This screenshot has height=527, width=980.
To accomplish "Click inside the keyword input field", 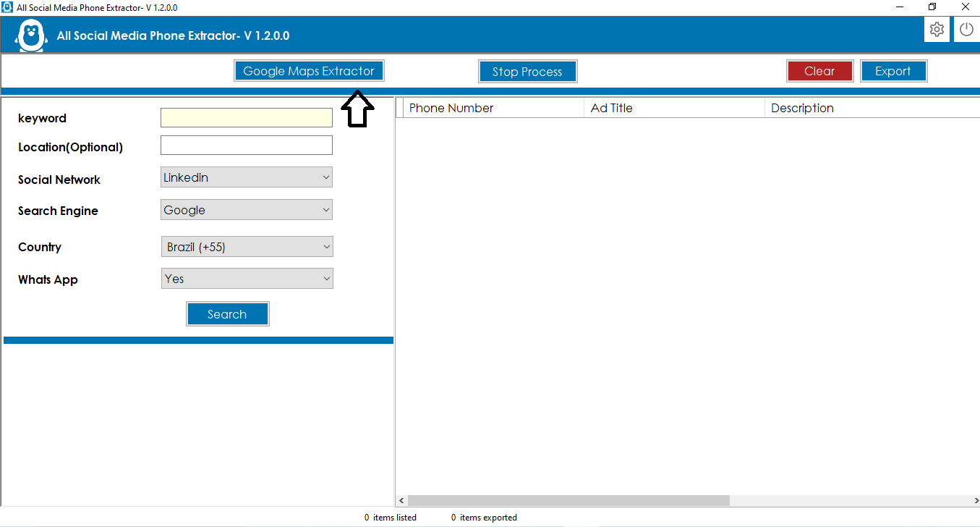I will coord(246,117).
